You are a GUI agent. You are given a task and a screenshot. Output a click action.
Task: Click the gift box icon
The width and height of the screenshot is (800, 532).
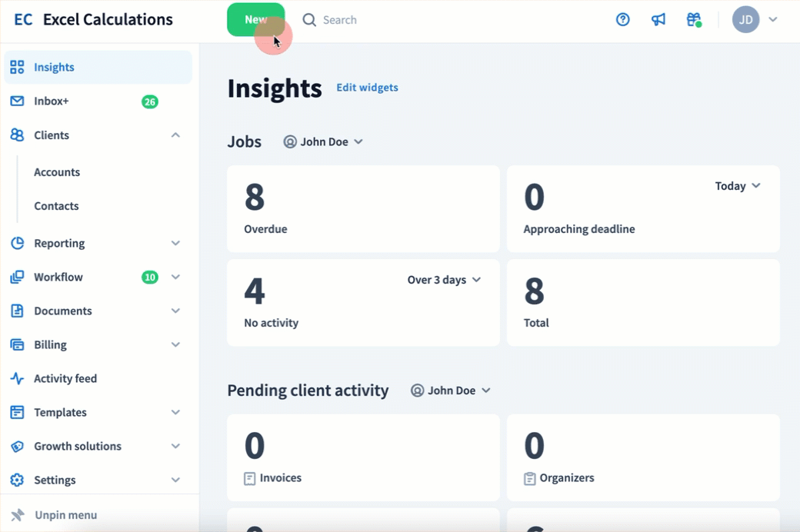(694, 20)
